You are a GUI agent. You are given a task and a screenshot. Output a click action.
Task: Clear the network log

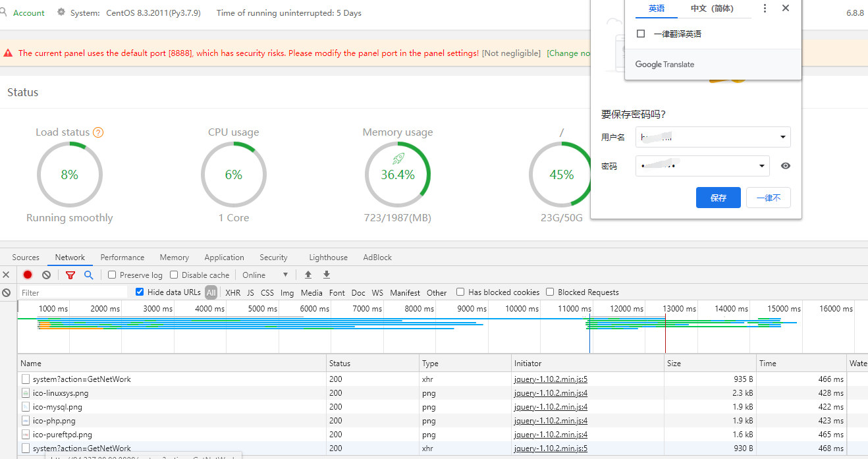46,275
